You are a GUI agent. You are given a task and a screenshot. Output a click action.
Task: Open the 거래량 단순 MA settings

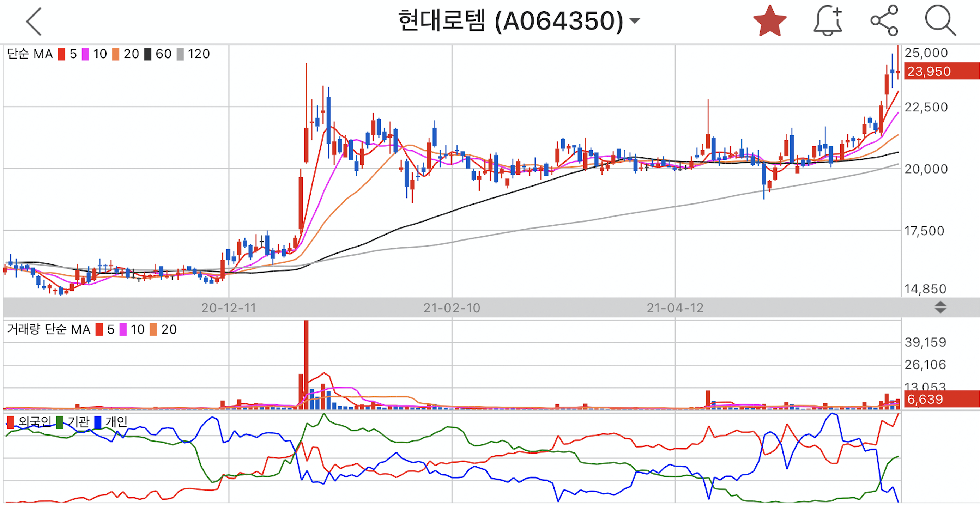[48, 329]
